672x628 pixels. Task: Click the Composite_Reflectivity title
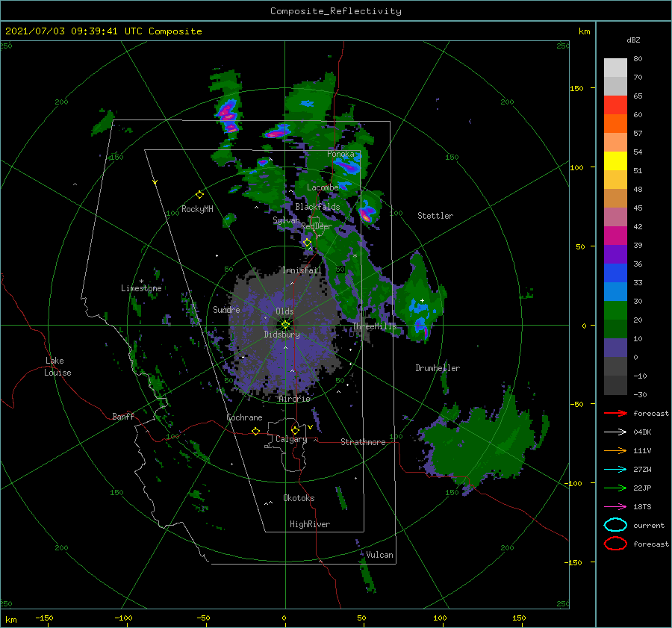coord(335,11)
